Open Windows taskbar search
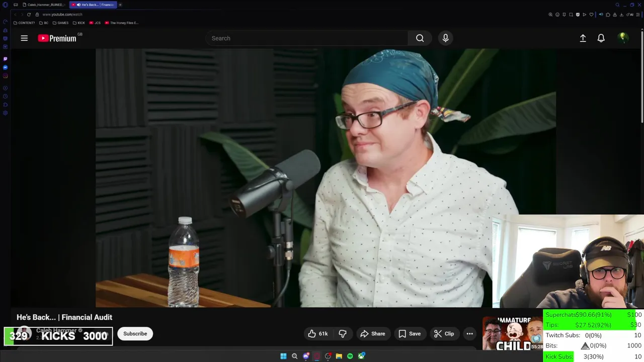 (x=294, y=356)
